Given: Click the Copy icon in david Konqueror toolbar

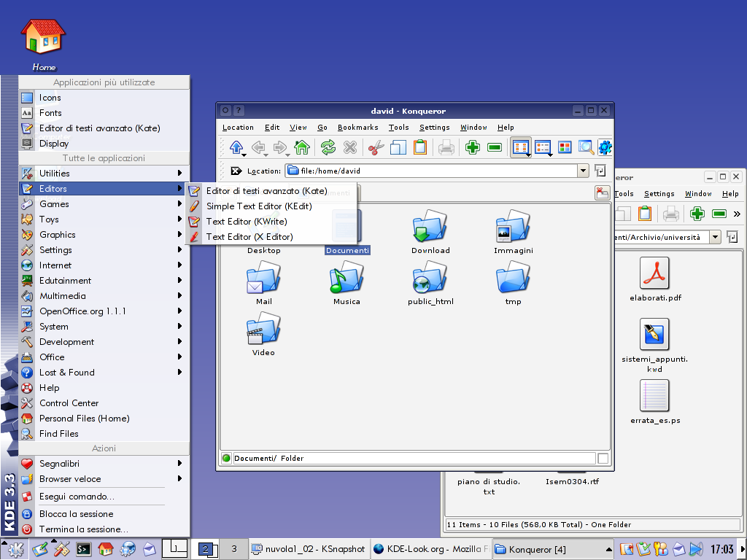Looking at the screenshot, I should tap(398, 147).
